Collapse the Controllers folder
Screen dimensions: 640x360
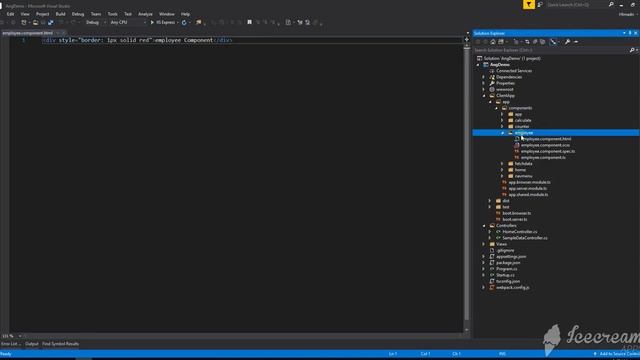coord(484,226)
